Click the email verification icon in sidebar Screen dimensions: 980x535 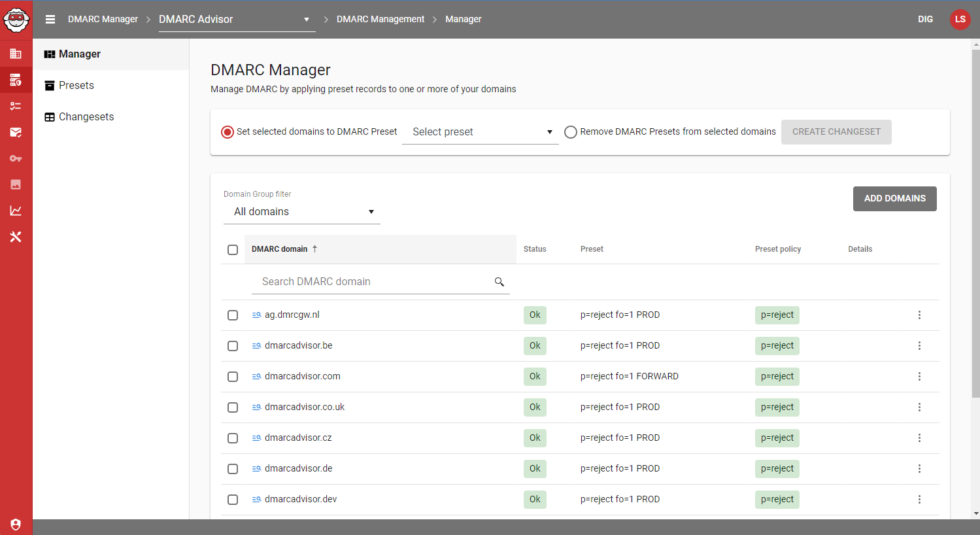[x=16, y=132]
